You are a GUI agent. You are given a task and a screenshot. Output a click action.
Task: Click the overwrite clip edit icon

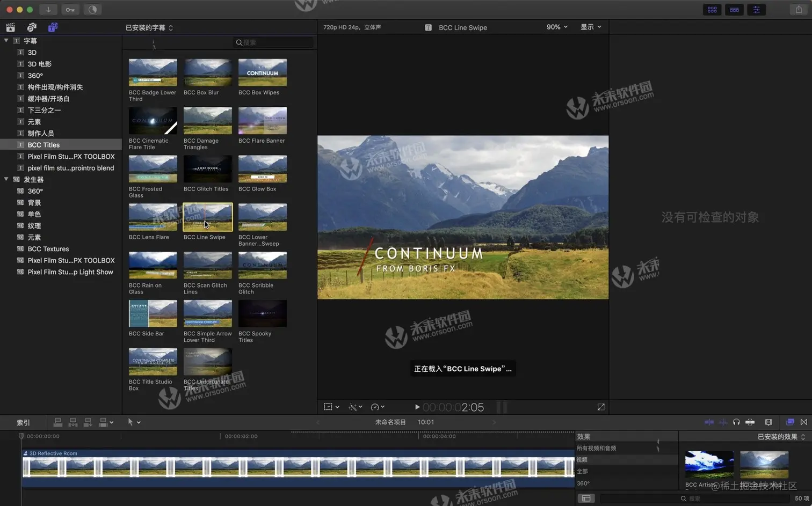coord(103,422)
